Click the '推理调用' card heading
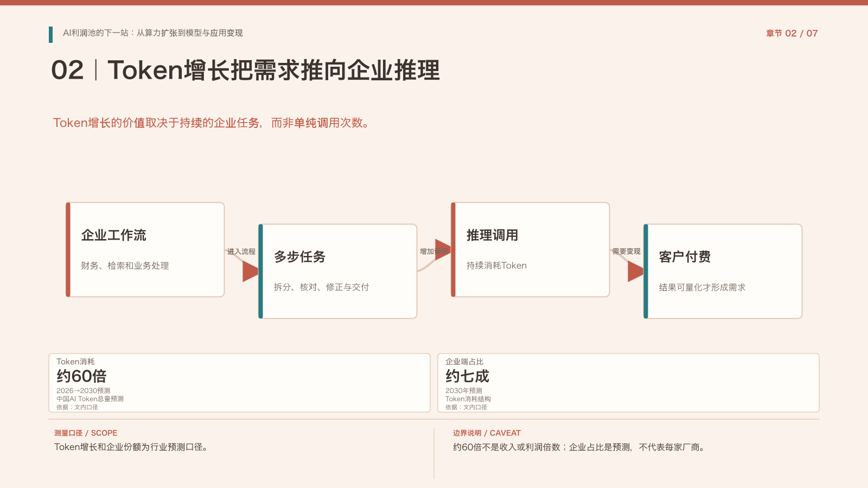The width and height of the screenshot is (868, 488). [x=492, y=235]
